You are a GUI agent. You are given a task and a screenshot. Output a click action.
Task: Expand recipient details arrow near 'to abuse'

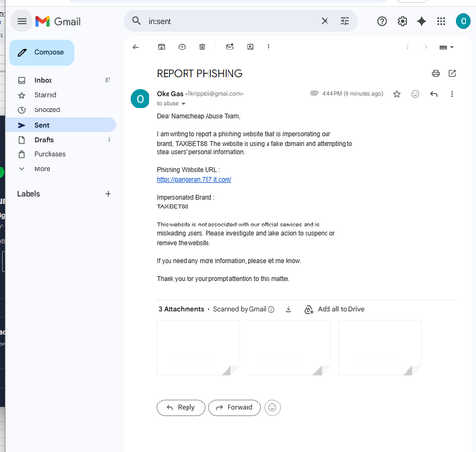(183, 104)
